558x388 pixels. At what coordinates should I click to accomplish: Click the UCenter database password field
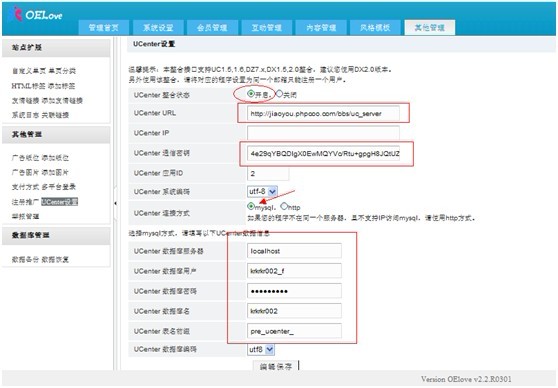(294, 291)
